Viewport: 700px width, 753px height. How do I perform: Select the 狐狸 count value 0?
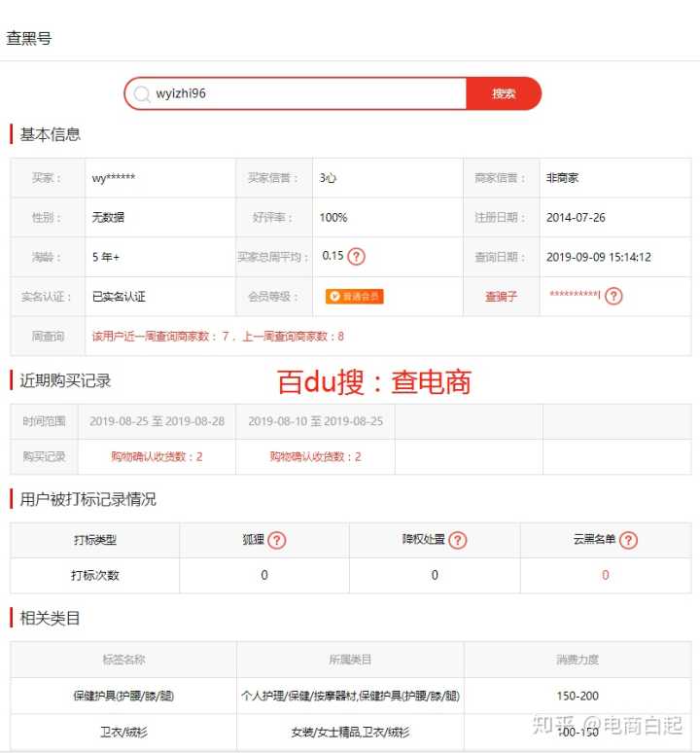264,575
